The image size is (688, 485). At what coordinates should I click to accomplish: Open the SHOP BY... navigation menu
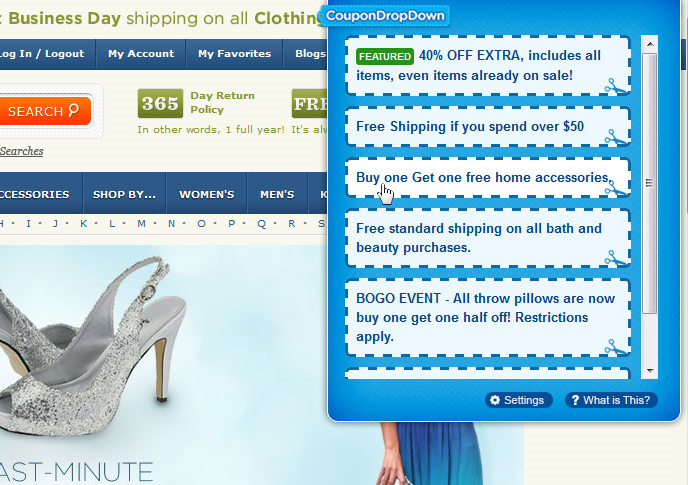pos(124,194)
